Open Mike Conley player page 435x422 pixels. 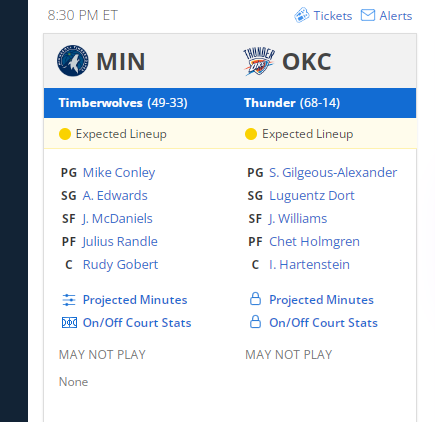(119, 173)
